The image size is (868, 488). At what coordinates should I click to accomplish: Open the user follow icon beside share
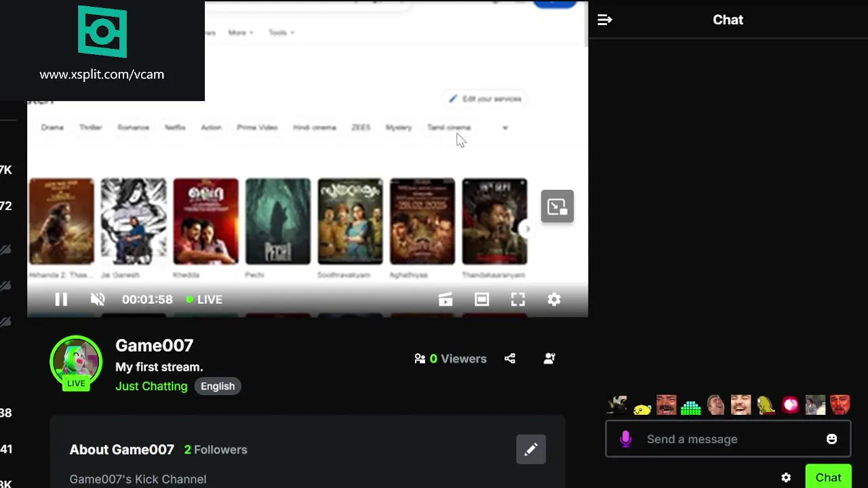pyautogui.click(x=549, y=359)
